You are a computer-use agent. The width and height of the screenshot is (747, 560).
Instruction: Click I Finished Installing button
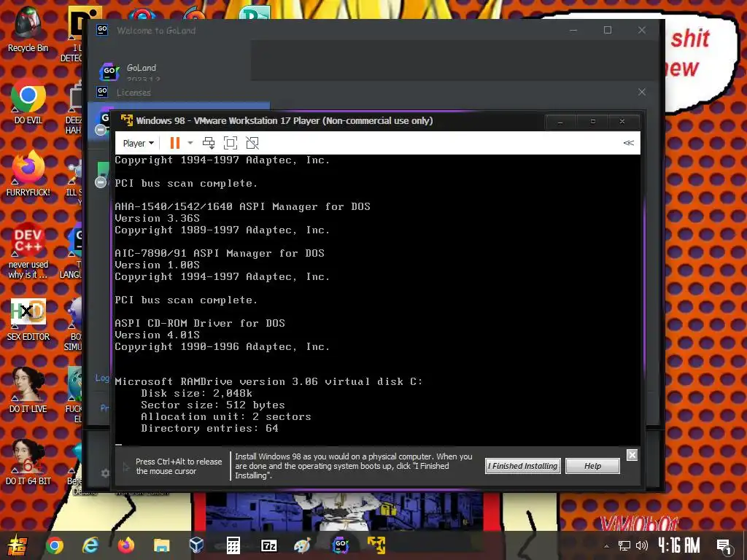[x=523, y=466]
